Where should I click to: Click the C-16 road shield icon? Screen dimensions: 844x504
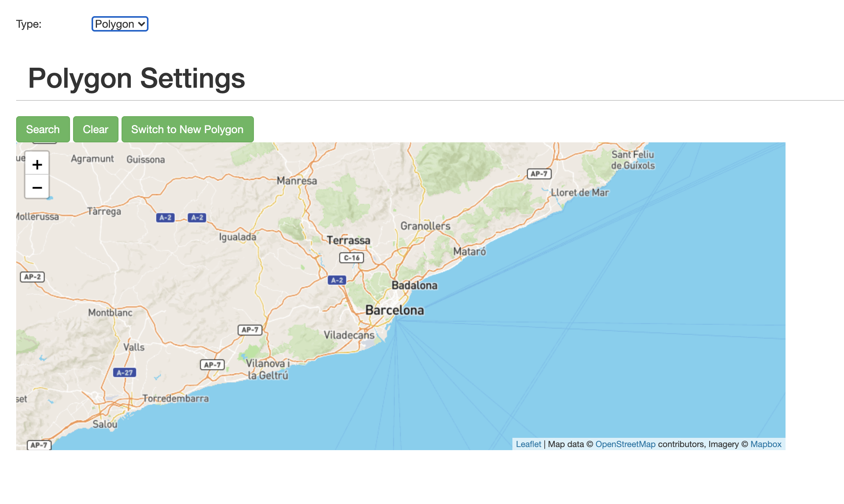point(351,258)
